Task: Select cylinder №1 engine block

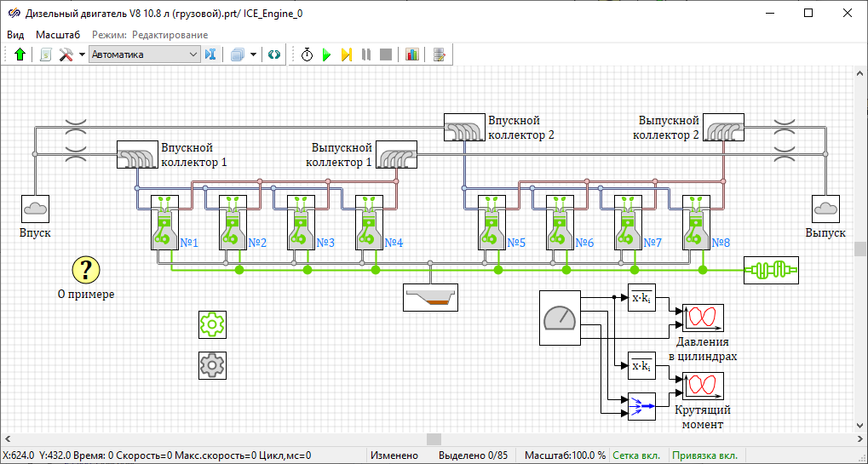Action: point(164,223)
